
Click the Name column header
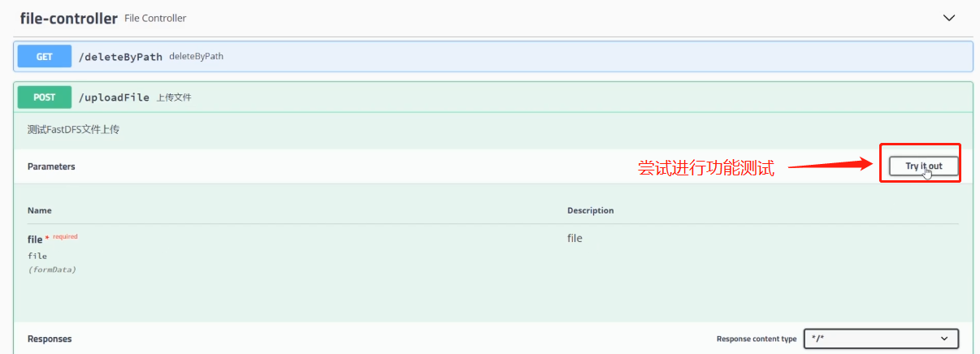(40, 210)
